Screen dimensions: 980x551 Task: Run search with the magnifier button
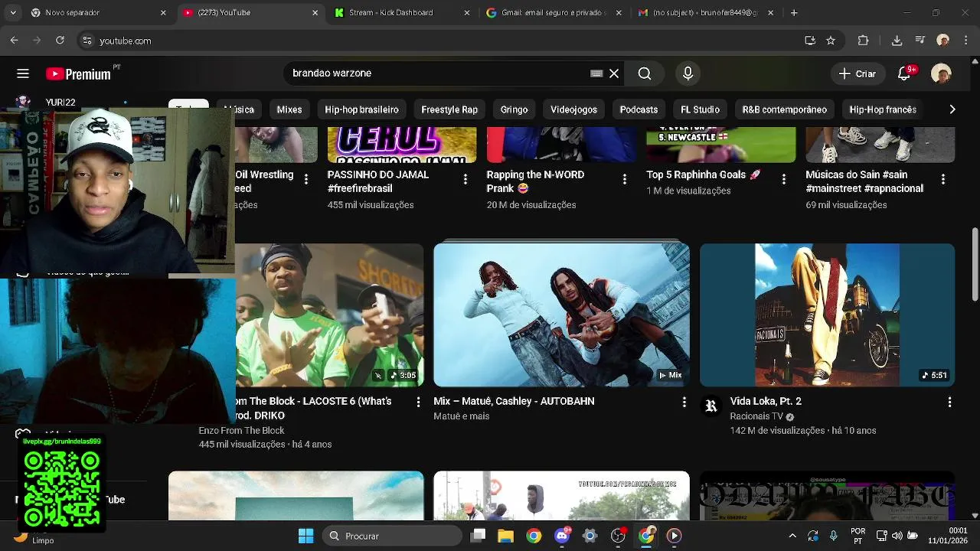(x=645, y=73)
